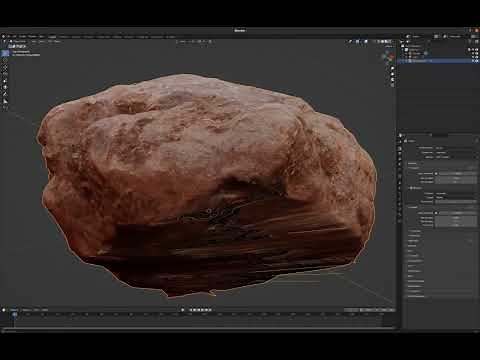Toggle Render Noise Threshold checkbox
This screenshot has height=360, width=480.
[436, 213]
